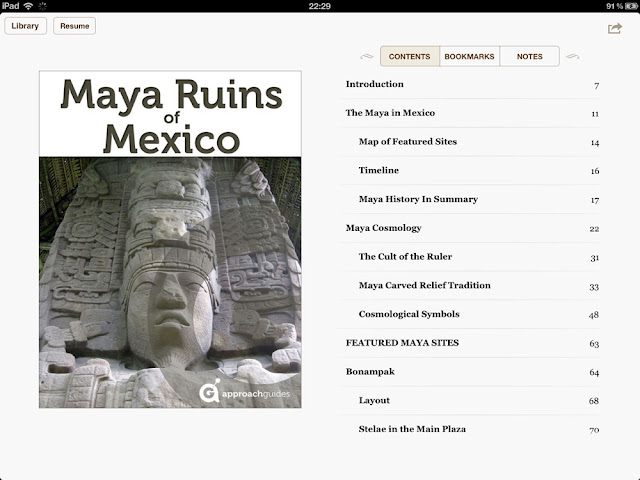Jump to The Cult of the Ruler
The image size is (640, 480).
(x=405, y=257)
